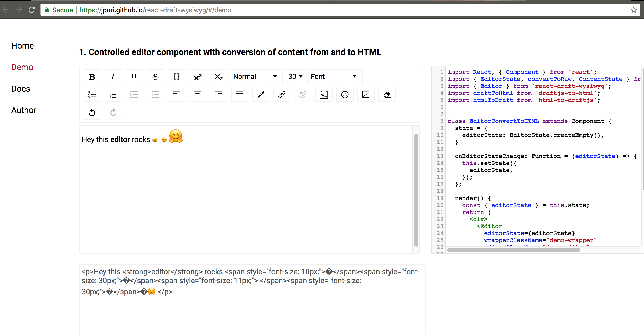The width and height of the screenshot is (644, 335).
Task: Open the emoji picker
Action: point(344,94)
